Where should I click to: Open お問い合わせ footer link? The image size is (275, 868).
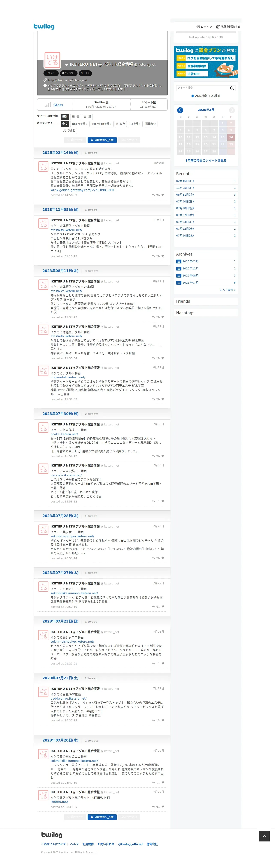(x=106, y=844)
